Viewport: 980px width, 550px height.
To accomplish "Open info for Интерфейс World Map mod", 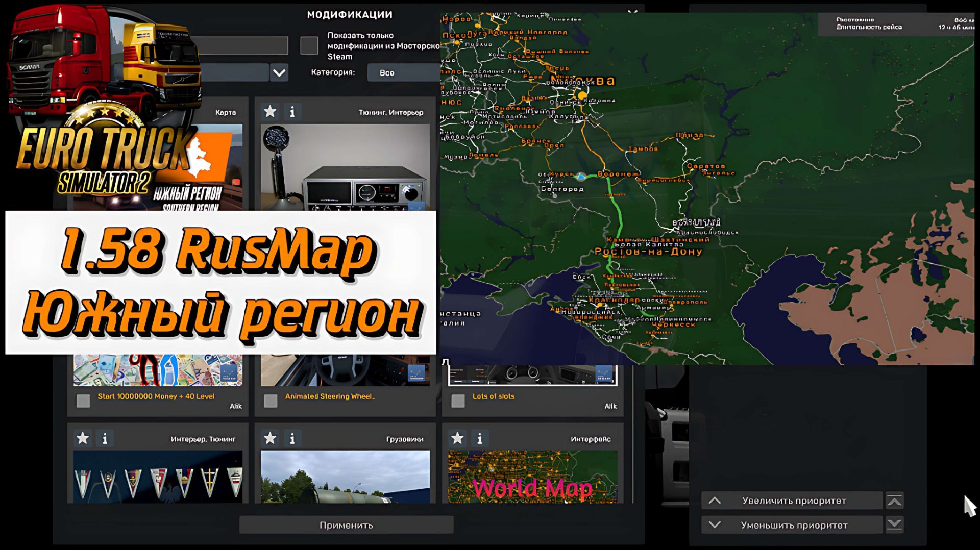I will click(479, 438).
